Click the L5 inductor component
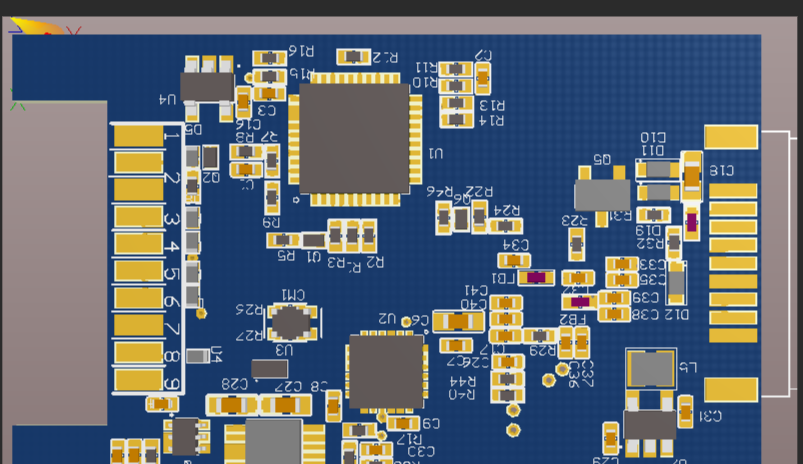This screenshot has height=464, width=803. click(x=651, y=368)
